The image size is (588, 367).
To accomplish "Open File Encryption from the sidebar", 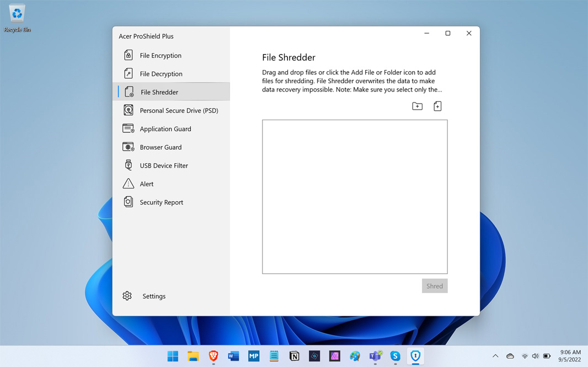I will (160, 56).
